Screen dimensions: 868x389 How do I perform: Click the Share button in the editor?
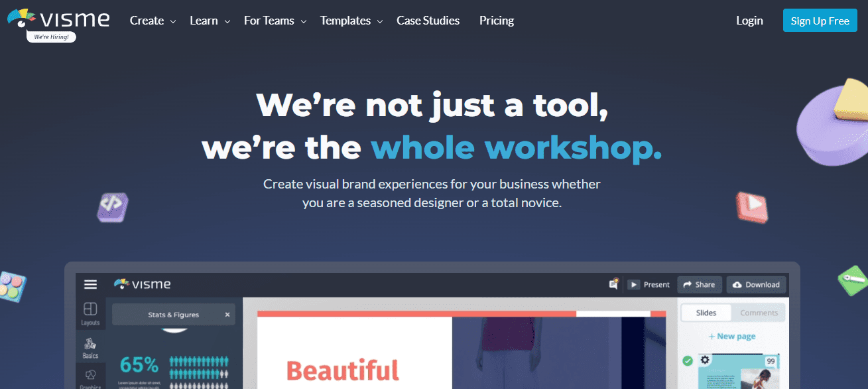coord(699,284)
